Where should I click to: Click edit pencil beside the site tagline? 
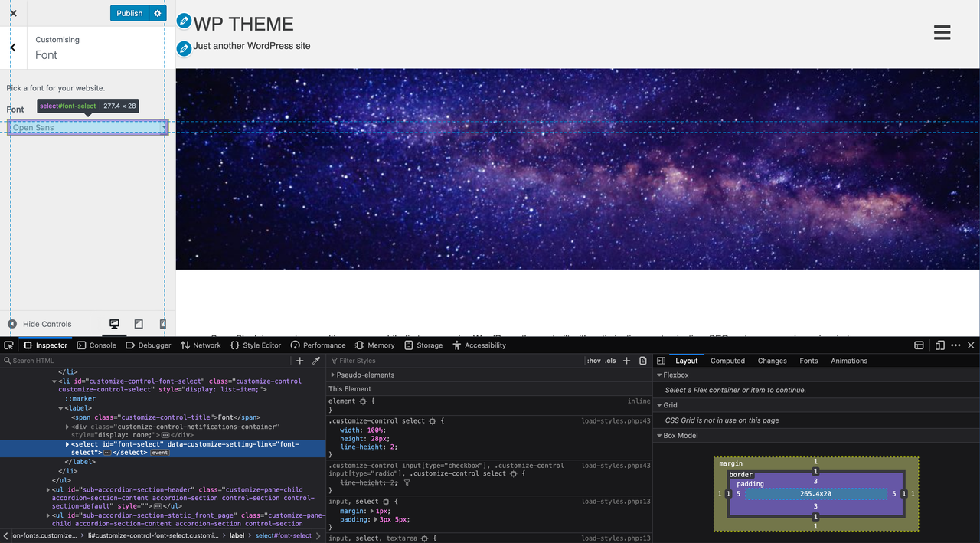pyautogui.click(x=184, y=49)
